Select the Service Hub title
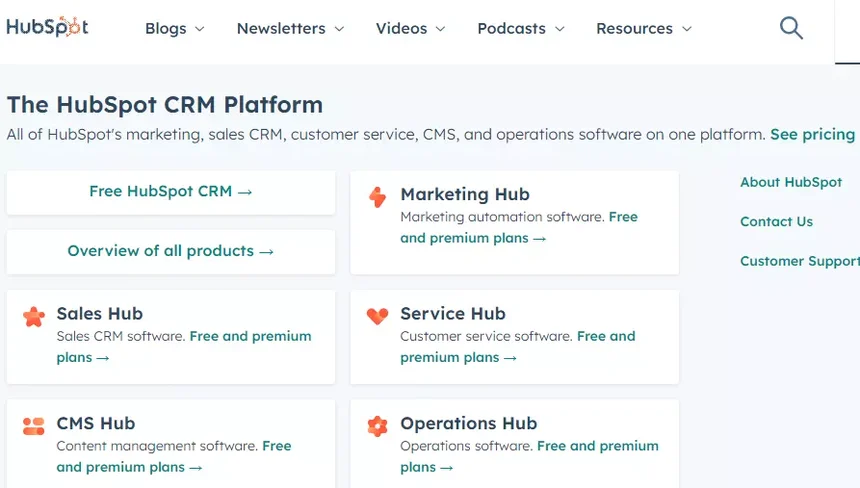This screenshot has width=860, height=488. 453,314
